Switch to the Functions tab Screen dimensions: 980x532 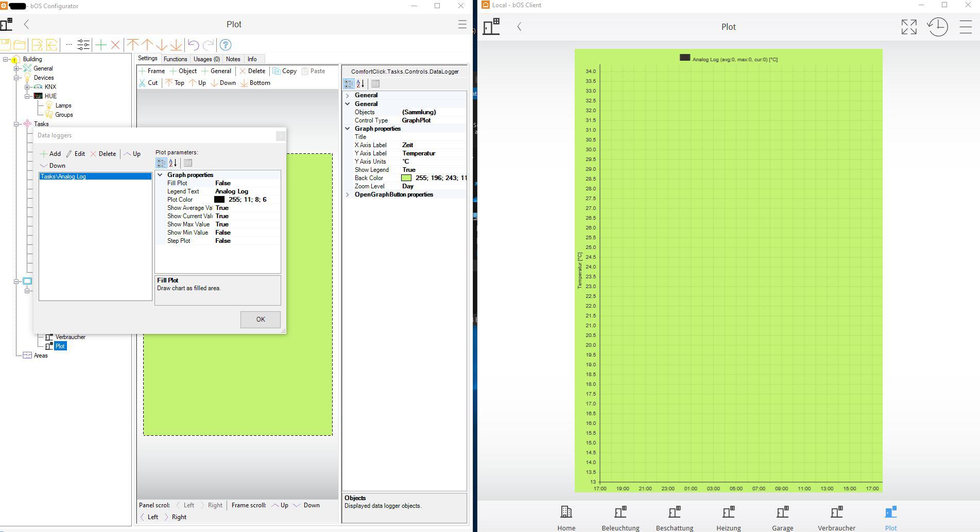(175, 59)
